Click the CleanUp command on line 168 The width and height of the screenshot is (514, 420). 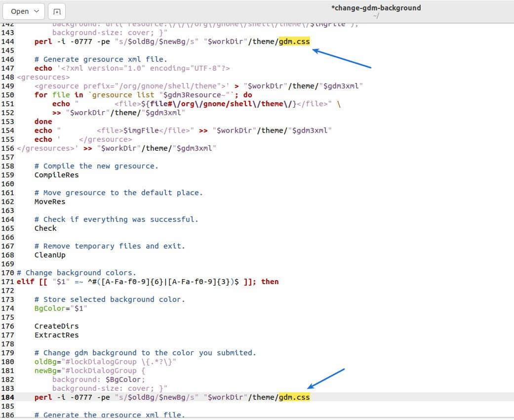click(49, 255)
